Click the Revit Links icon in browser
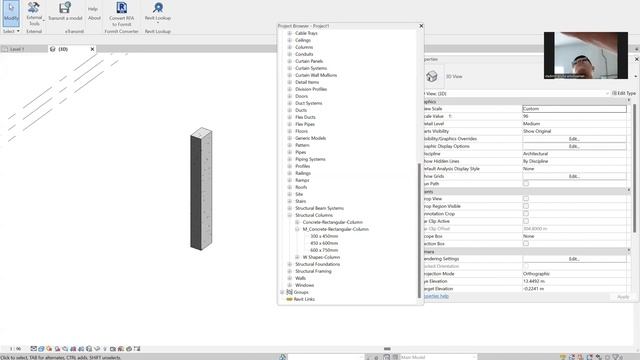This screenshot has width=640, height=360. tap(289, 299)
